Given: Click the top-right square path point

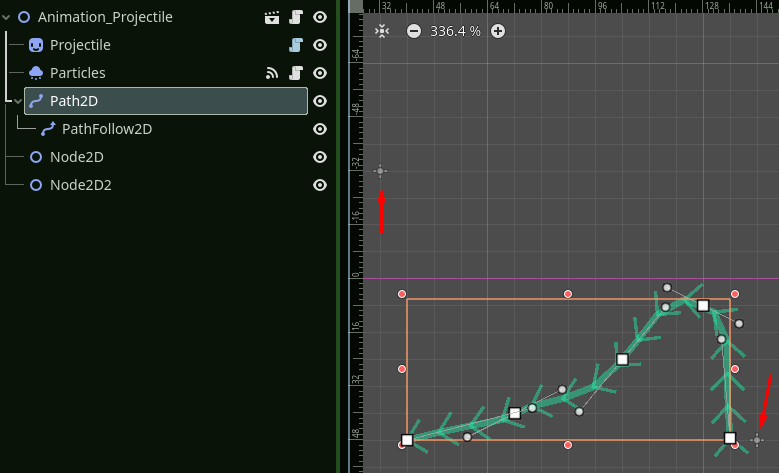Looking at the screenshot, I should click(703, 306).
